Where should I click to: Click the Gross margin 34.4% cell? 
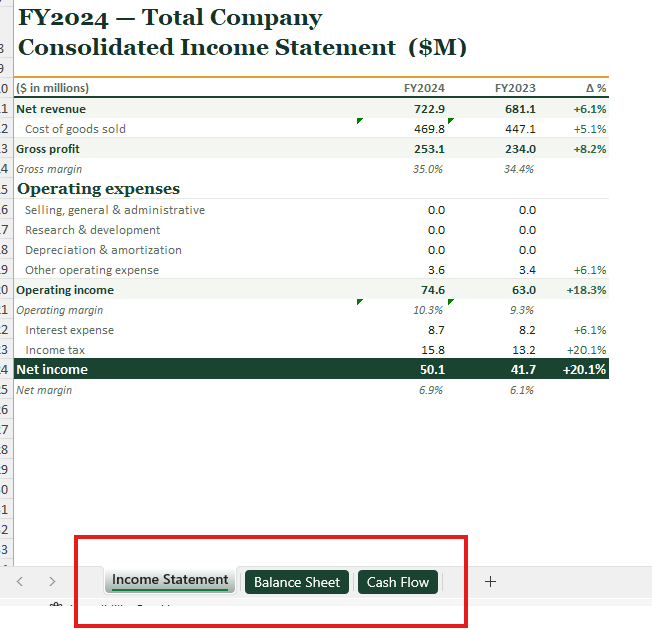(519, 169)
